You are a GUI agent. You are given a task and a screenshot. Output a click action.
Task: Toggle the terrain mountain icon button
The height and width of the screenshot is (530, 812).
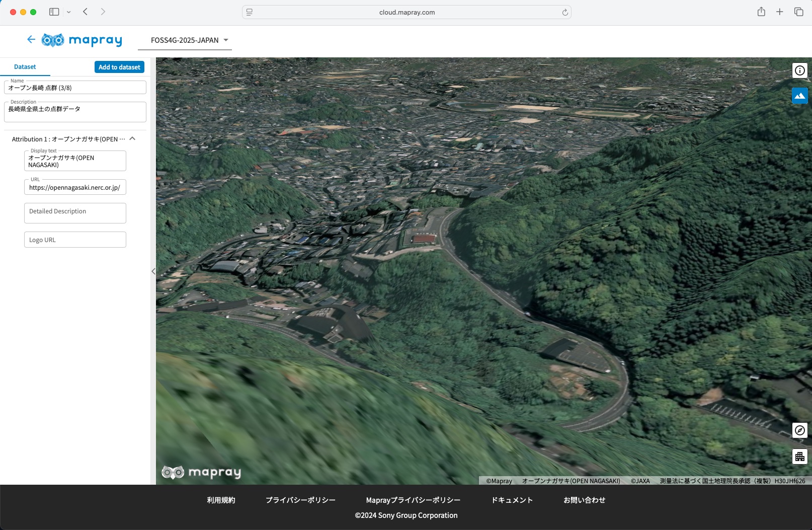799,96
